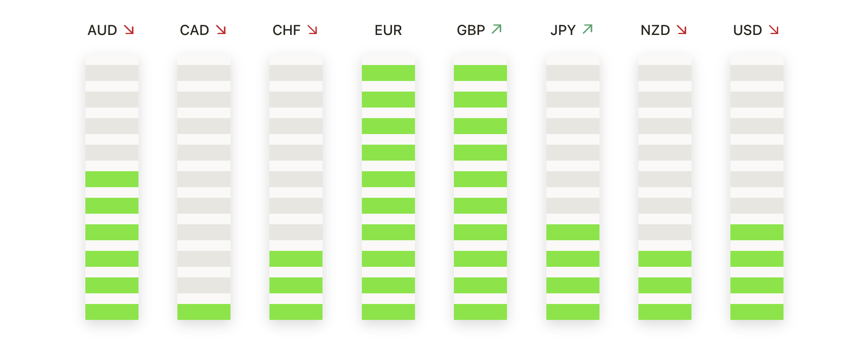Click the red down arrow next to CHF
Viewport: 868px width, 346px height.
[312, 30]
